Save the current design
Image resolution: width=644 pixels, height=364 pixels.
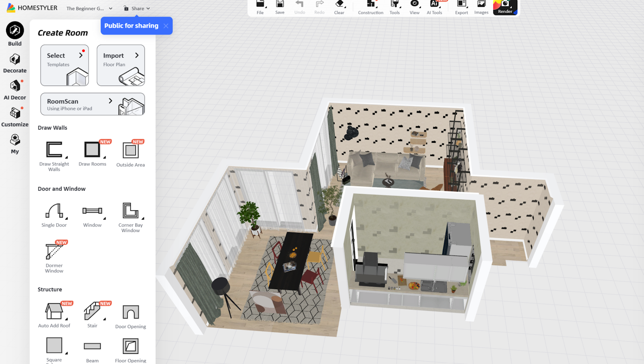coord(280,8)
